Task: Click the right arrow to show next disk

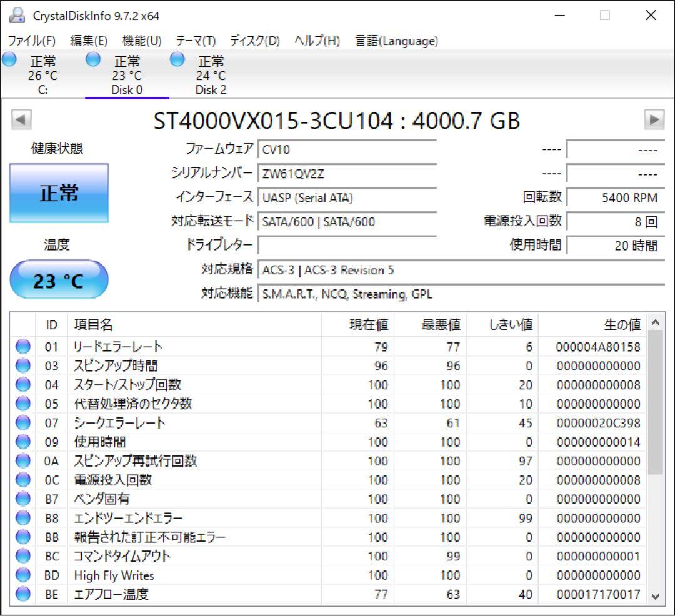Action: click(x=655, y=119)
